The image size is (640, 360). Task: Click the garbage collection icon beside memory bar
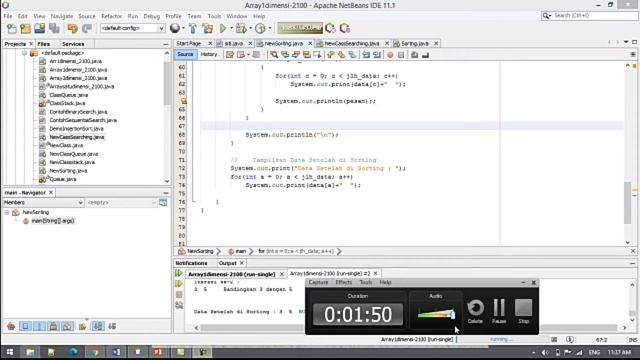330,28
